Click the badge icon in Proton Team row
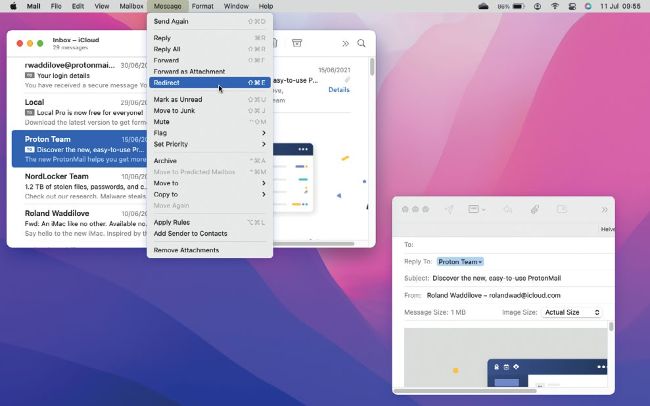The image size is (650, 406). click(x=29, y=149)
